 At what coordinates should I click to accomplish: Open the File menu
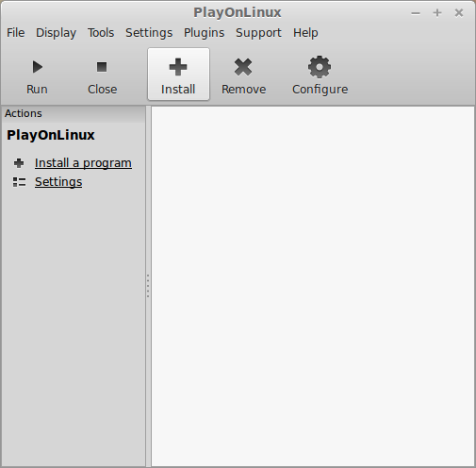(x=15, y=33)
